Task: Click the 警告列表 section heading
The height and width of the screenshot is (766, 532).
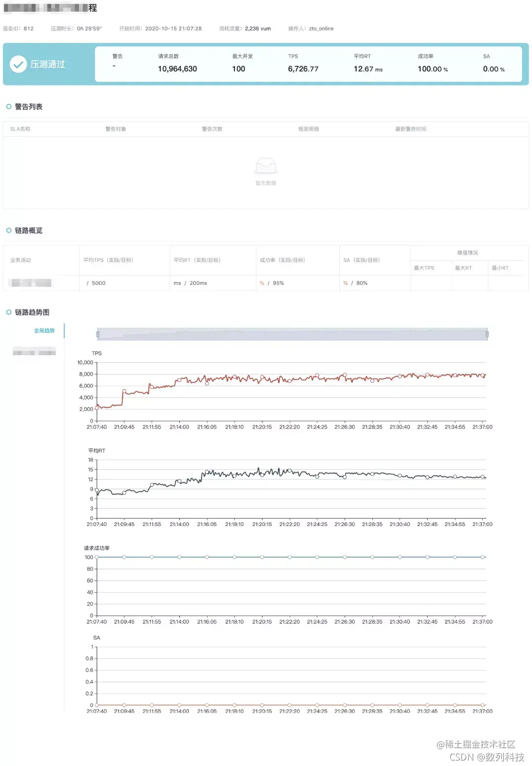Action: (29, 107)
